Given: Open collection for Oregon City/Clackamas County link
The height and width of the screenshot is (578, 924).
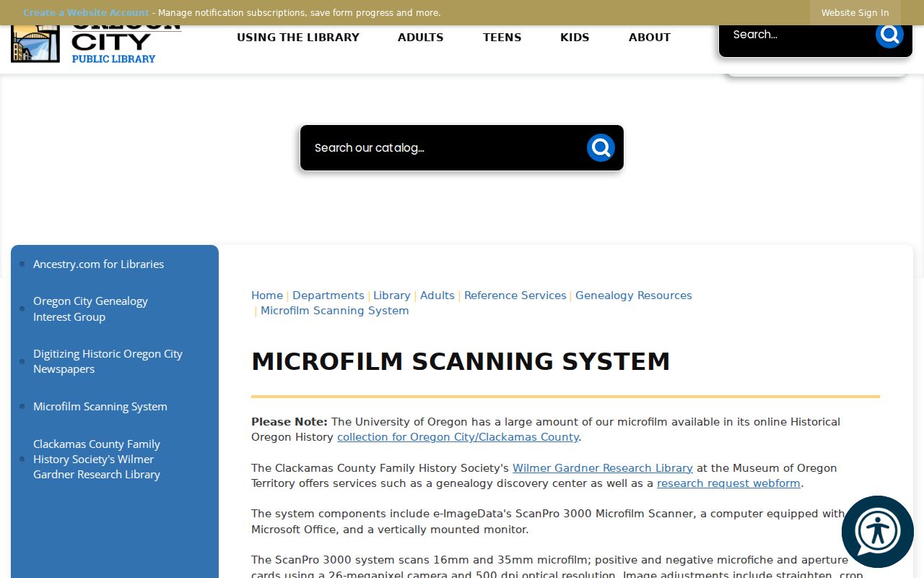Looking at the screenshot, I should pos(458,437).
